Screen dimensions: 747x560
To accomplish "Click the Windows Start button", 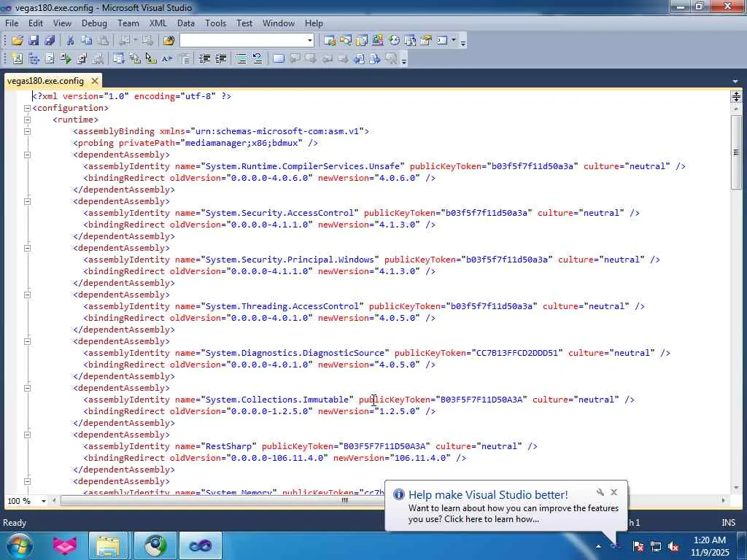I will pos(18,545).
